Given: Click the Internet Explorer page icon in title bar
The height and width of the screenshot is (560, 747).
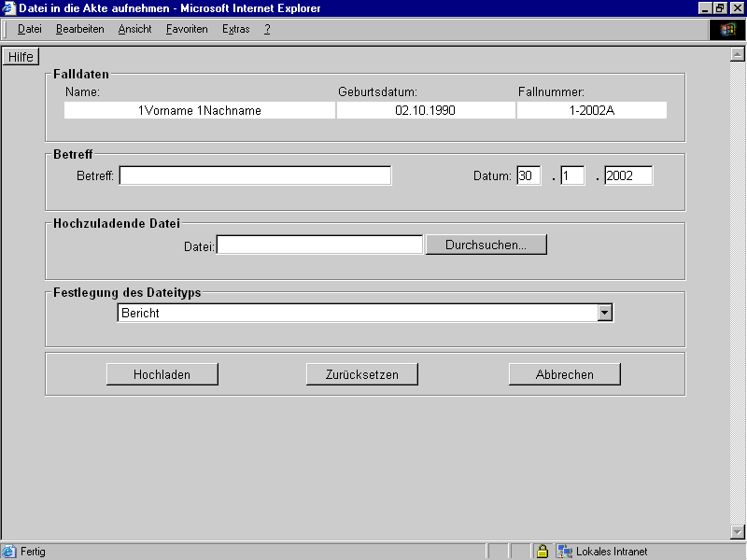Looking at the screenshot, I should pos(9,8).
